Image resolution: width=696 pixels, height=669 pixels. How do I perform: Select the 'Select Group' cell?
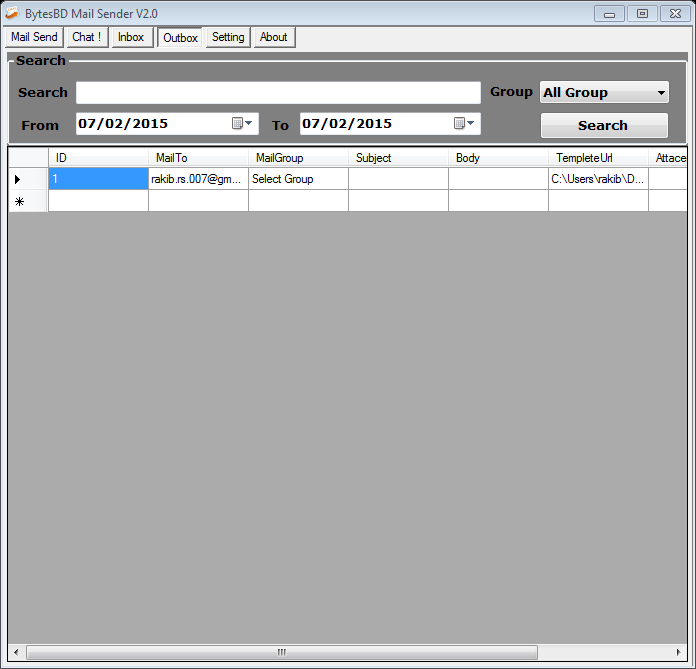298,179
